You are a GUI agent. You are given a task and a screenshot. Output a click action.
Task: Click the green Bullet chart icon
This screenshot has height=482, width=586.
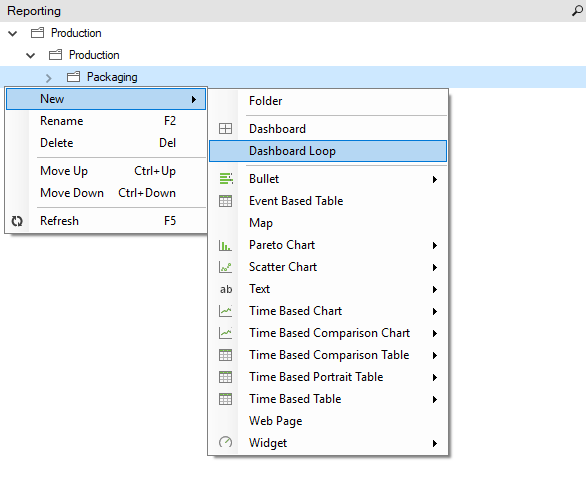[x=226, y=179]
